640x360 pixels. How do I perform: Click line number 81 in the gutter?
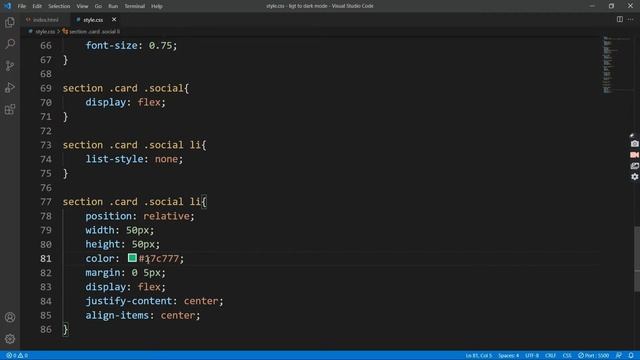(46, 258)
